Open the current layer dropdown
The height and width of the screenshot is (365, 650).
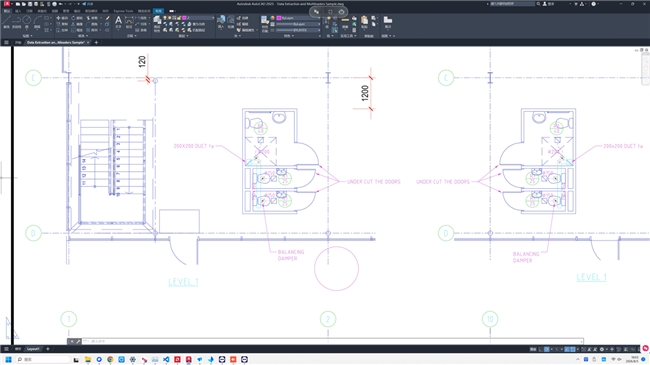(198, 18)
